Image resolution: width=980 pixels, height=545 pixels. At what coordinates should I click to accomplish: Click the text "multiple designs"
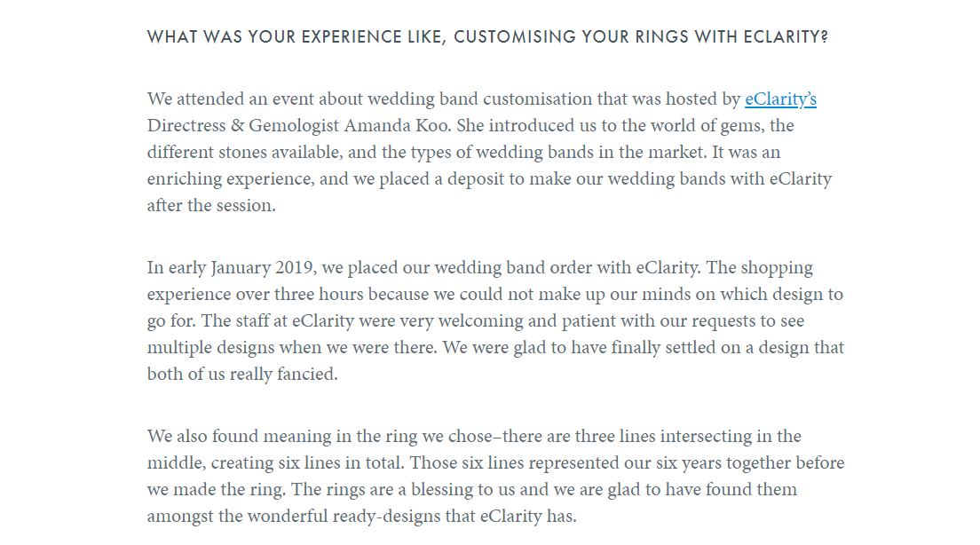(210, 348)
